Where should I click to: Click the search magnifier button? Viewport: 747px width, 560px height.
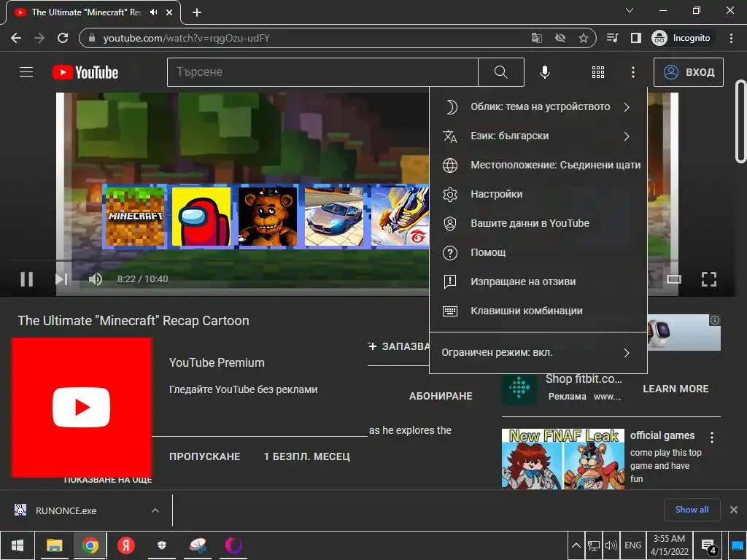[x=500, y=72]
